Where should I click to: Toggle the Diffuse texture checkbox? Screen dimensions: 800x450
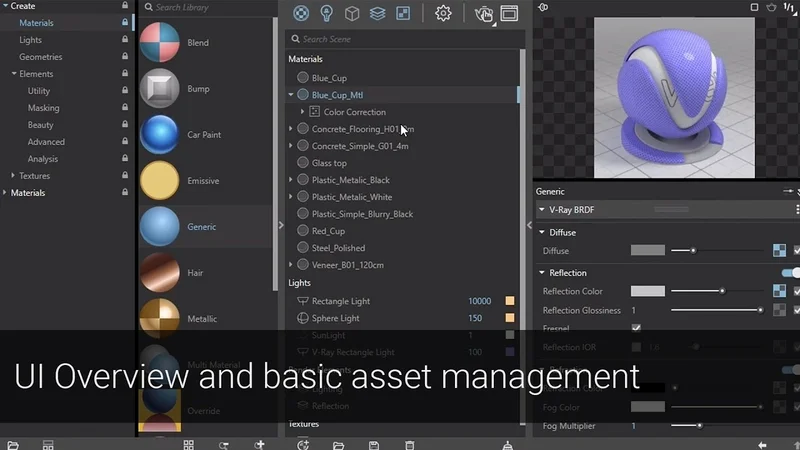796,250
